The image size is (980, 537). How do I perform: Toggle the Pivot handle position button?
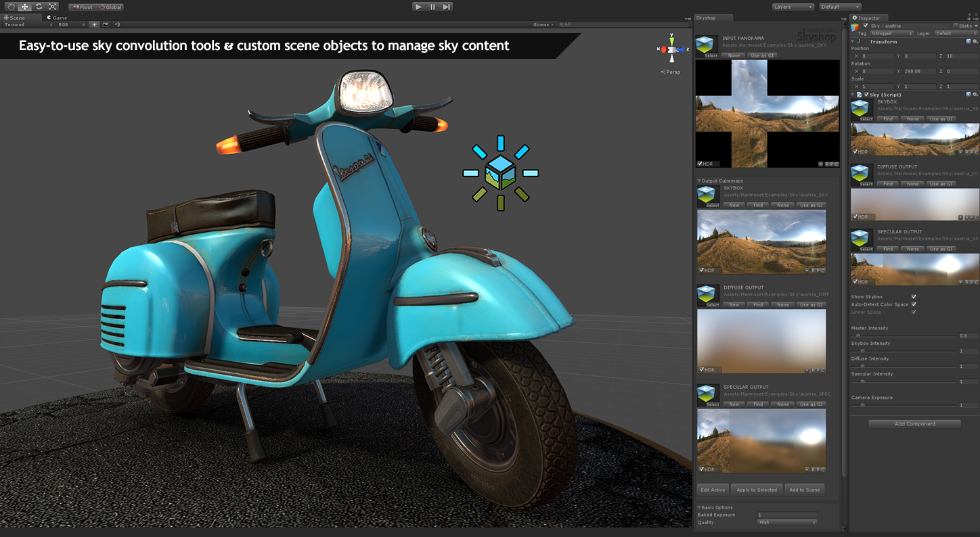coord(82,7)
